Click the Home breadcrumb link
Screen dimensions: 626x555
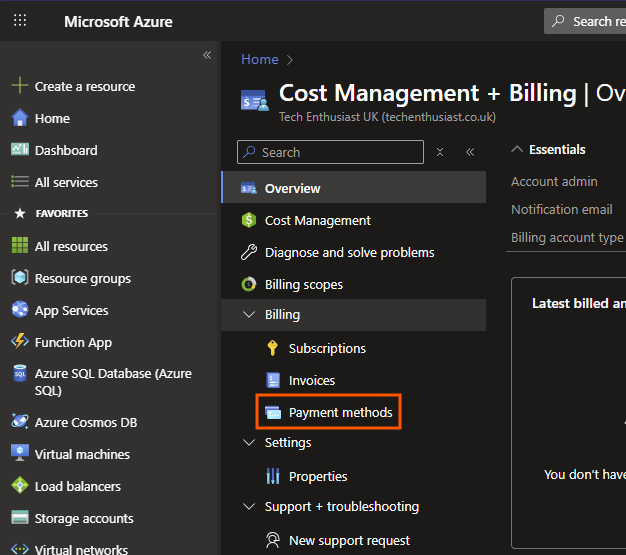[260, 59]
